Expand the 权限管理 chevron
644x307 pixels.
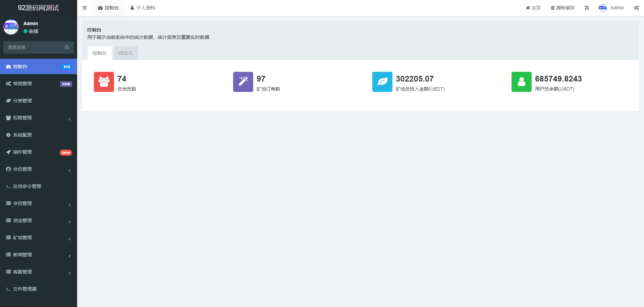click(70, 119)
